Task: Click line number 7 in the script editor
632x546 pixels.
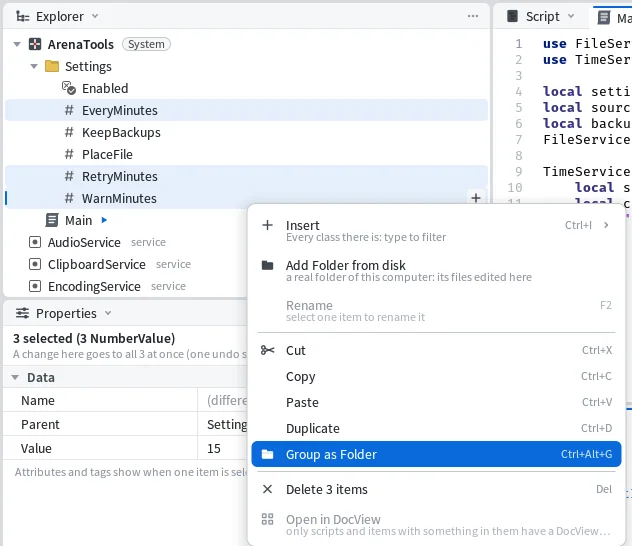Action: point(518,139)
